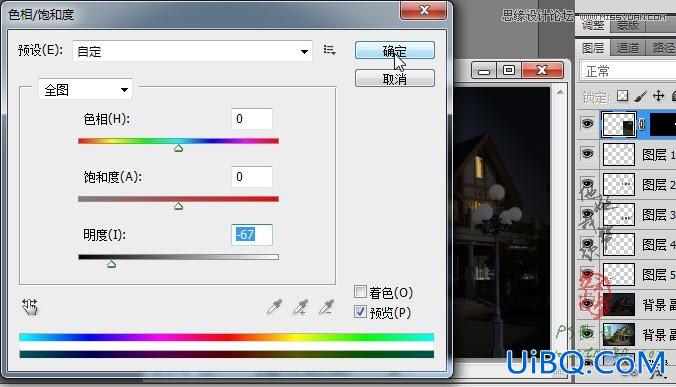Click lock image pixels brush icon
Image resolution: width=676 pixels, height=387 pixels.
(641, 96)
